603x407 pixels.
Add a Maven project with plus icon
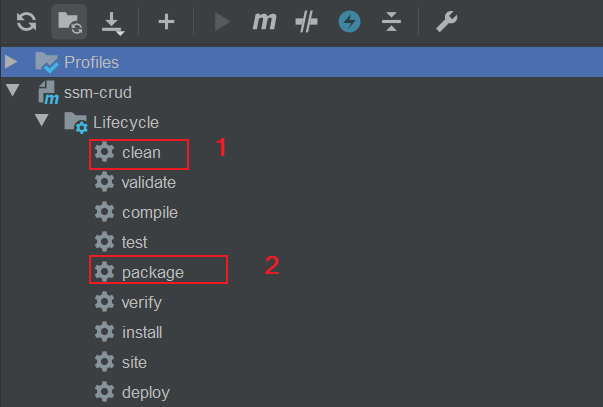coord(166,22)
